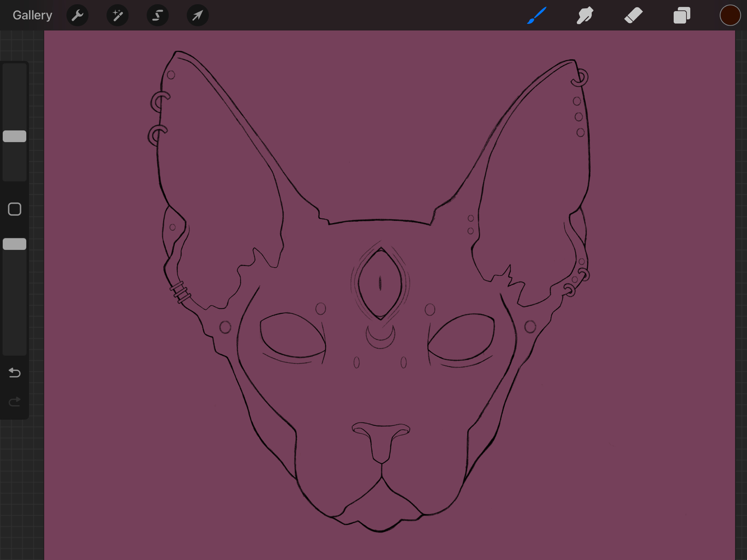The height and width of the screenshot is (560, 747).
Task: Tap the square modify button in sidebar
Action: pos(15,209)
